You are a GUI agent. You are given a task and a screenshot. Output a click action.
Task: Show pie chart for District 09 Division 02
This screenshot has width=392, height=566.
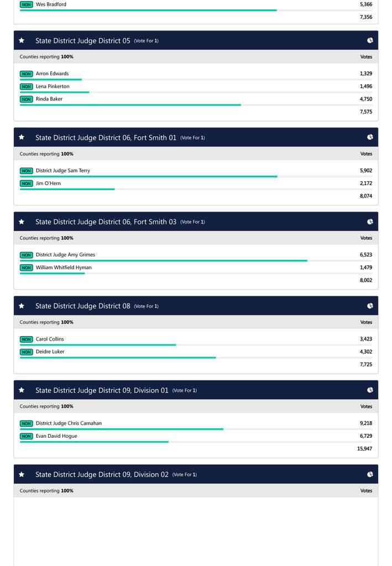click(370, 474)
